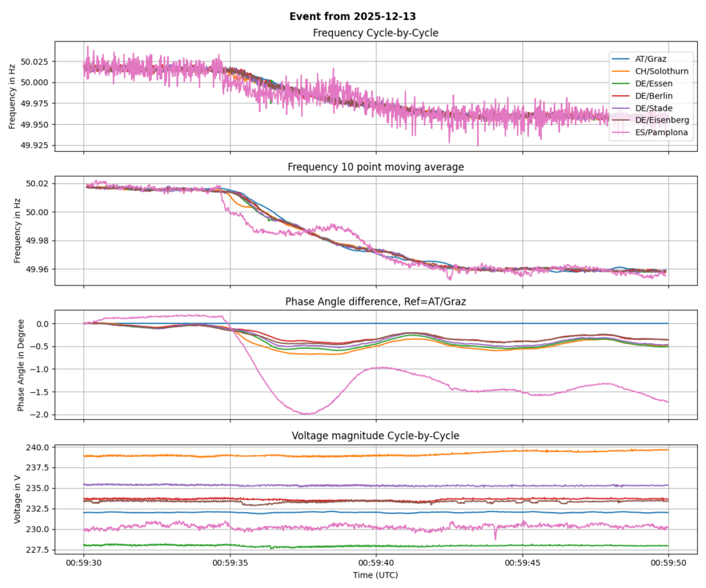Click the CH/Solothurn orange legend swatch
The width and height of the screenshot is (706, 588).
point(621,71)
